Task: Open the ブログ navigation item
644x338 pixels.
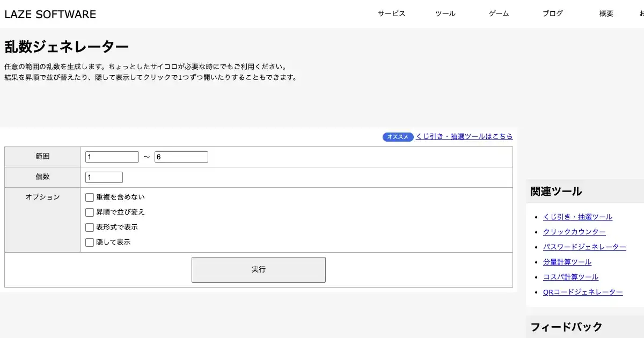Action: pyautogui.click(x=552, y=14)
